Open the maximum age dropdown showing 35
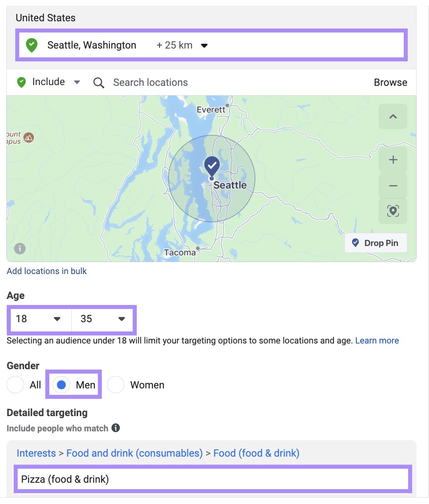The width and height of the screenshot is (429, 504). point(121,319)
